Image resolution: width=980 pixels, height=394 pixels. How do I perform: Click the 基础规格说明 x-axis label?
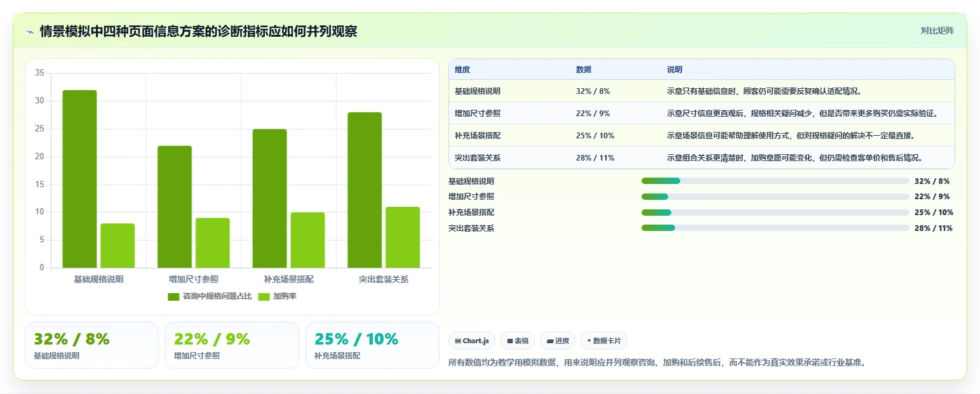pos(98,279)
